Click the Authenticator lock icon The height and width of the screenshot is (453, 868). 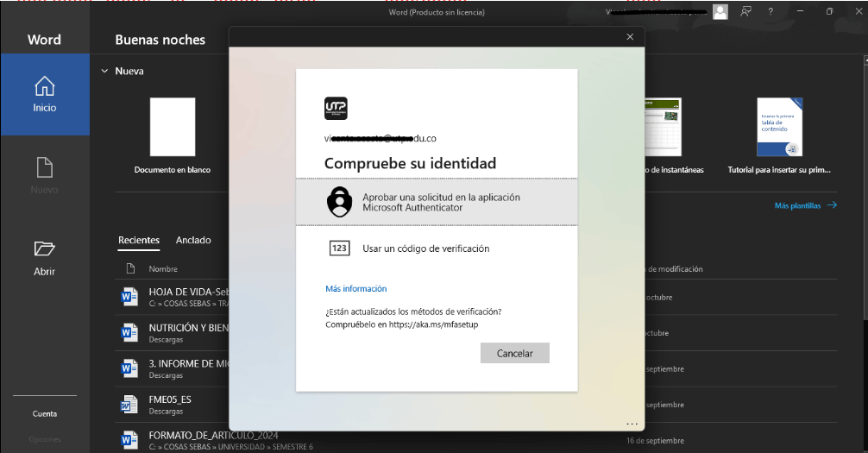tap(339, 202)
